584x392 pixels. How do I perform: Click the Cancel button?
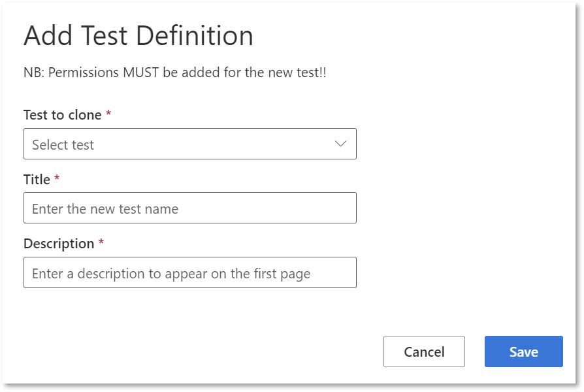click(424, 351)
